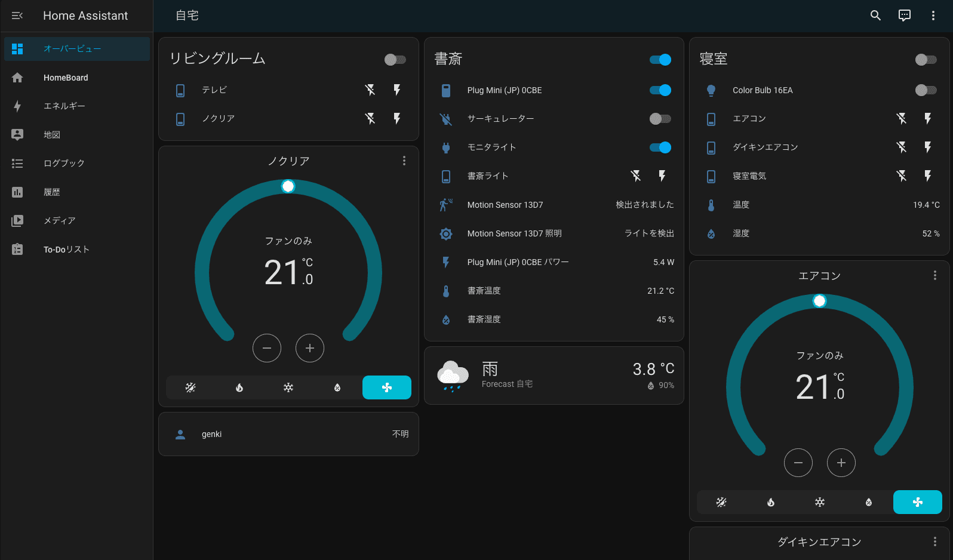Turn on テレビ with the flash icon
953x560 pixels.
(x=397, y=90)
